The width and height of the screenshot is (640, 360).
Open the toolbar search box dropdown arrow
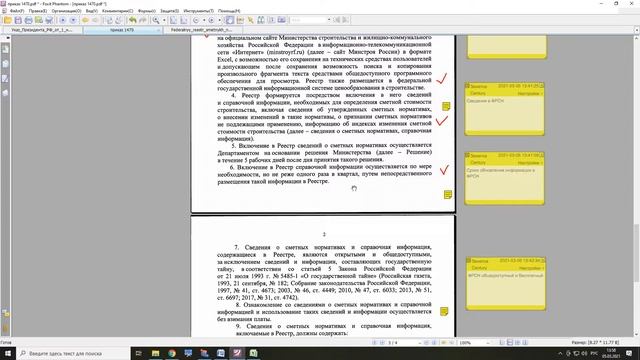point(329,20)
